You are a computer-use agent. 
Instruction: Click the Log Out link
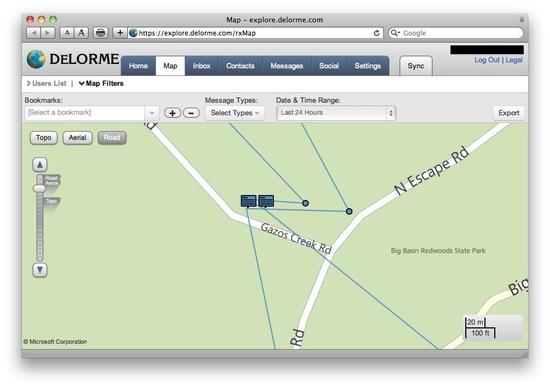[487, 60]
